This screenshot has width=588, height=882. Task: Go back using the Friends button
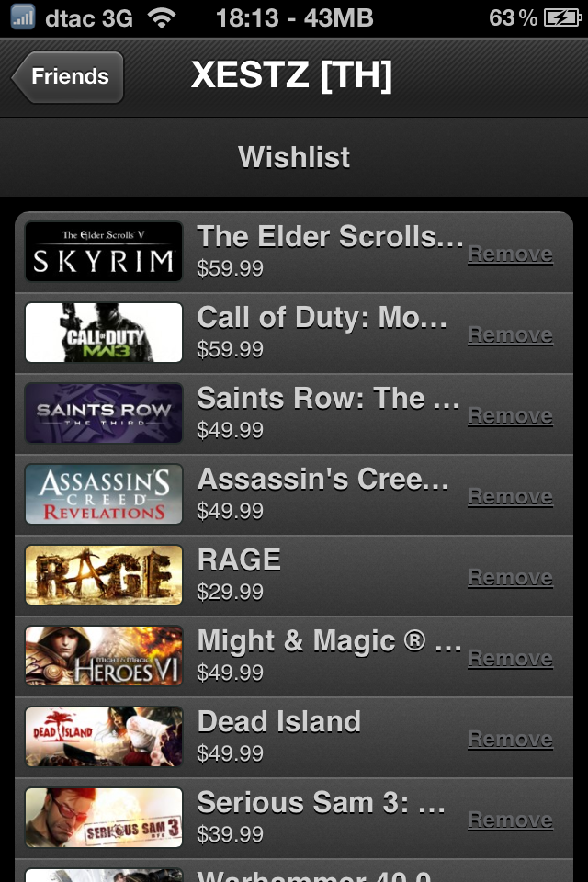[x=67, y=76]
